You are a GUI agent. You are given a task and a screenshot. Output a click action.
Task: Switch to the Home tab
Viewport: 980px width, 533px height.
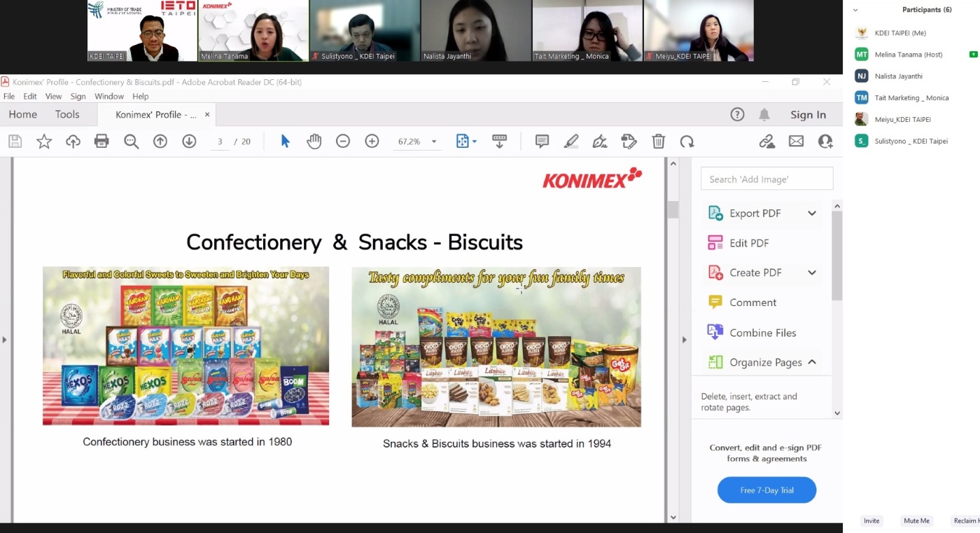pos(23,115)
